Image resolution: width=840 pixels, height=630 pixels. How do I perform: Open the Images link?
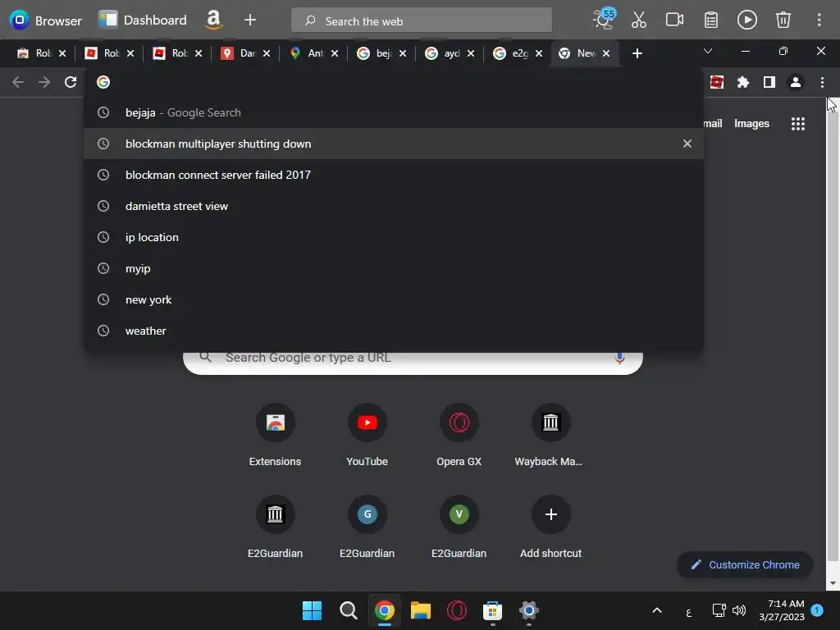751,124
